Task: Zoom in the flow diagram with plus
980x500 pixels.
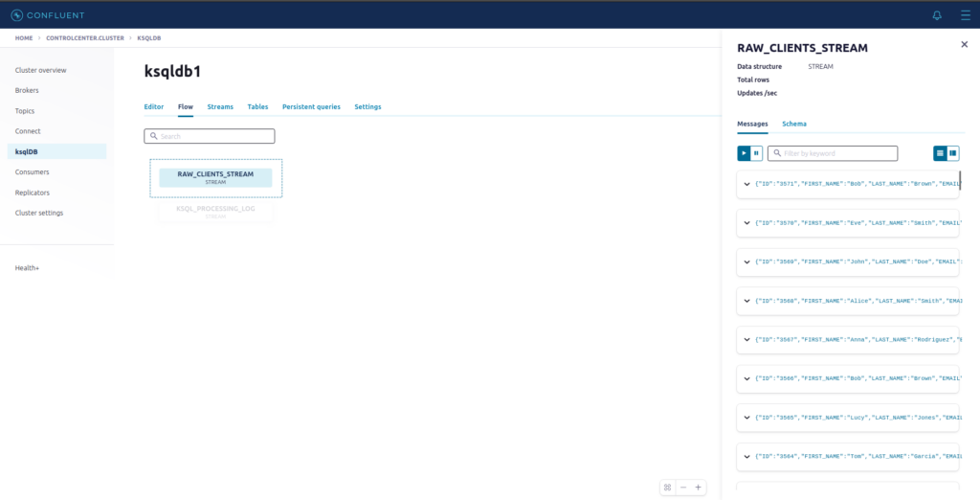Action: (x=699, y=488)
